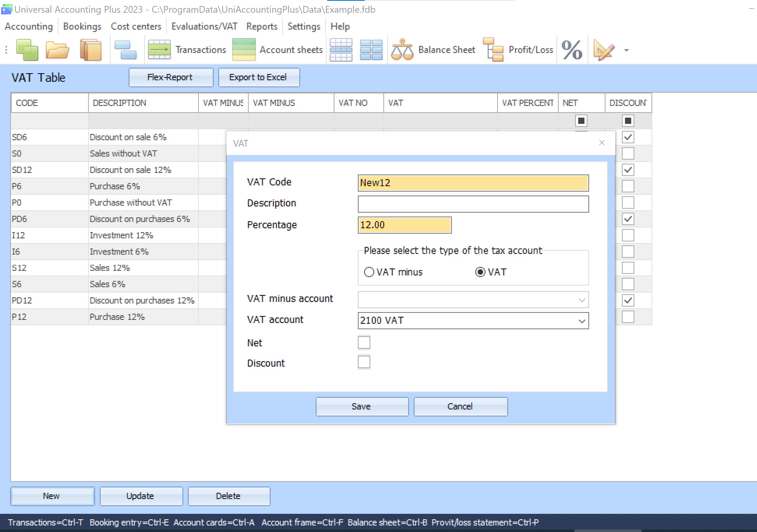Click the brown stacked books toolbar icon
The height and width of the screenshot is (532, 757).
click(91, 50)
